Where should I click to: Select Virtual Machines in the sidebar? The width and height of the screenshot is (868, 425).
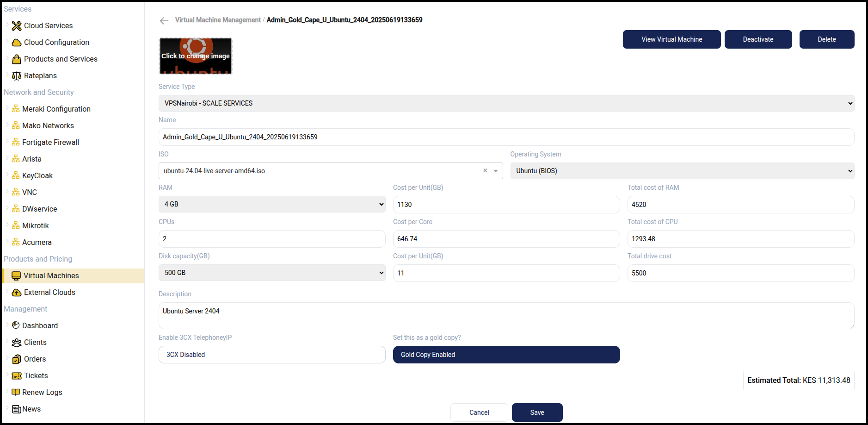[73, 276]
